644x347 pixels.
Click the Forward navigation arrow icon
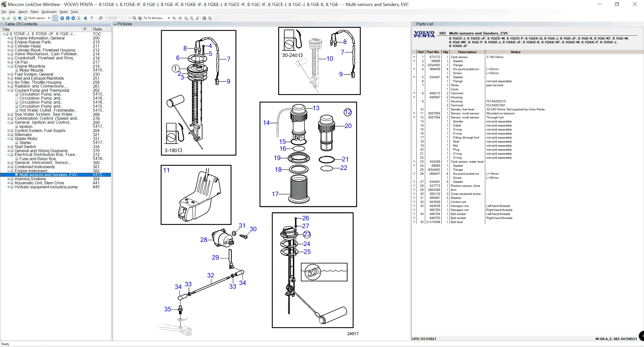tap(8, 18)
